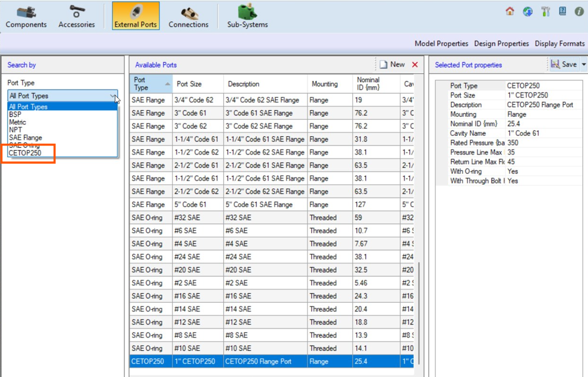
Task: Pick NPT from the port type list
Action: (x=15, y=130)
